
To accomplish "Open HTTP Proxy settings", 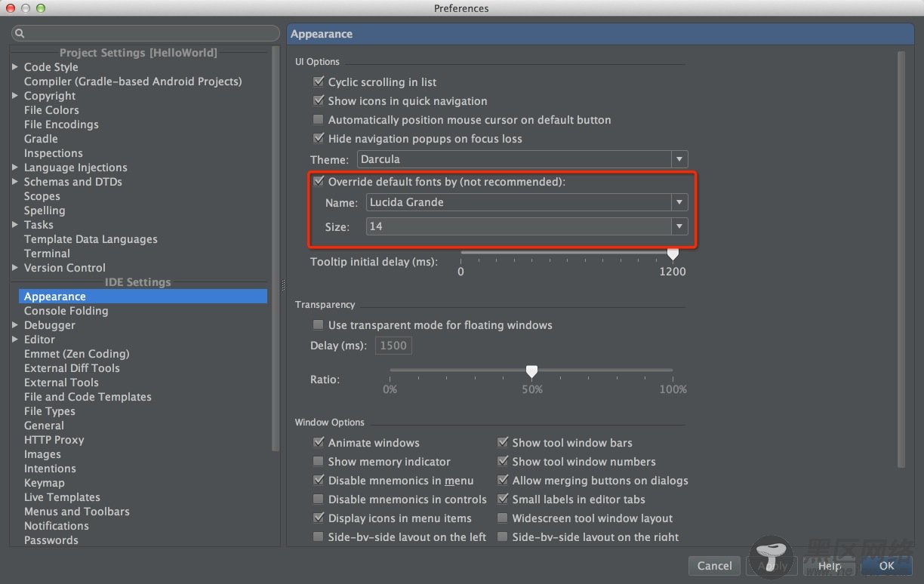I will coord(54,440).
